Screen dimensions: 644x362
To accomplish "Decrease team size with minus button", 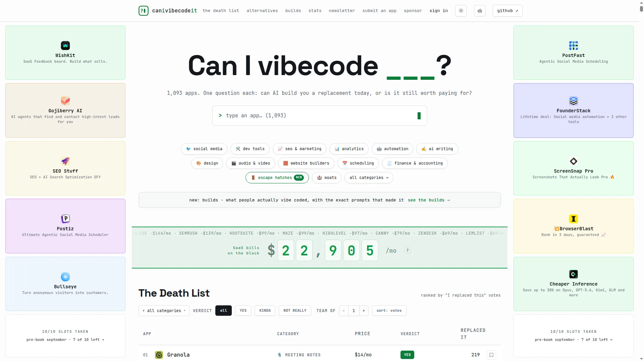I will point(344,311).
